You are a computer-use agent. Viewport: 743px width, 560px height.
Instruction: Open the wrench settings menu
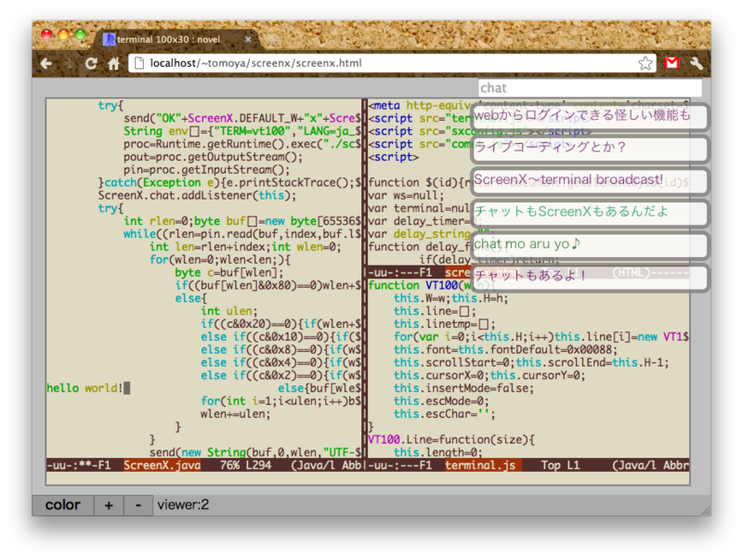(696, 63)
